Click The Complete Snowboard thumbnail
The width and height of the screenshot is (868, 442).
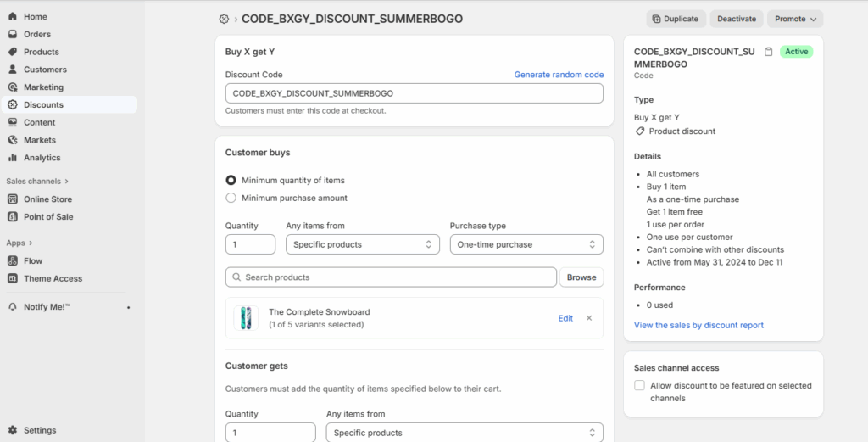click(246, 318)
